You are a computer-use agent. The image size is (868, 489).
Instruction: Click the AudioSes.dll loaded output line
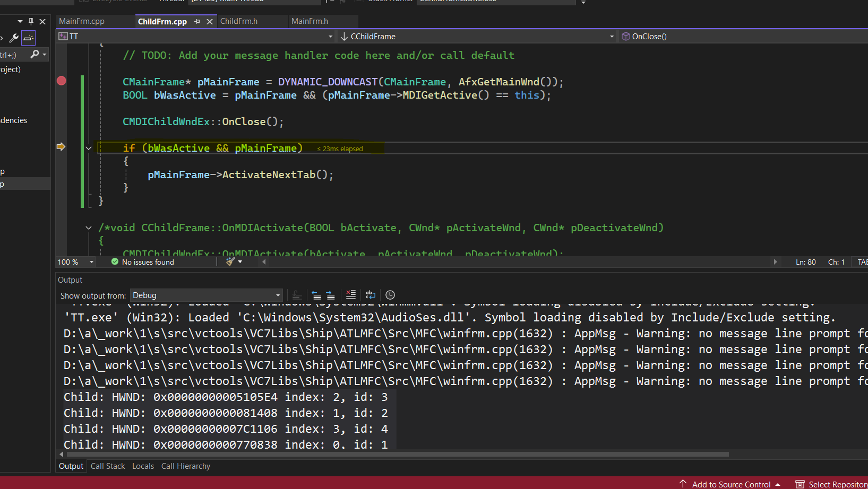pos(449,317)
